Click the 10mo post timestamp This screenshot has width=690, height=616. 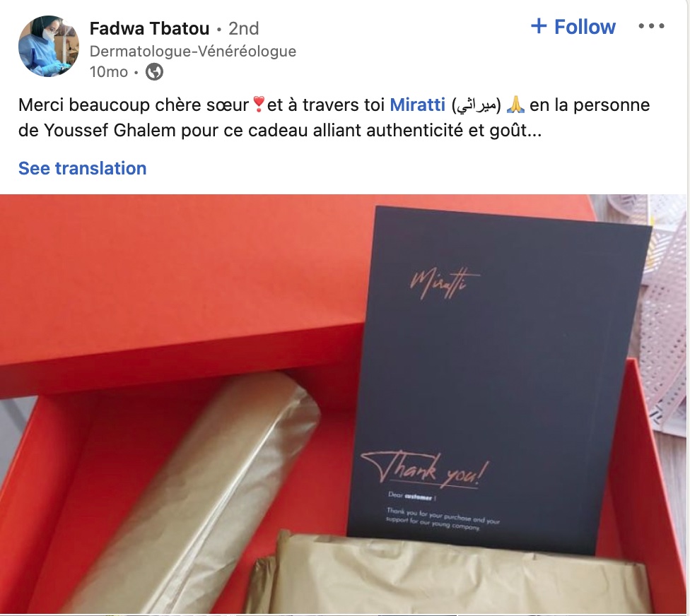109,71
